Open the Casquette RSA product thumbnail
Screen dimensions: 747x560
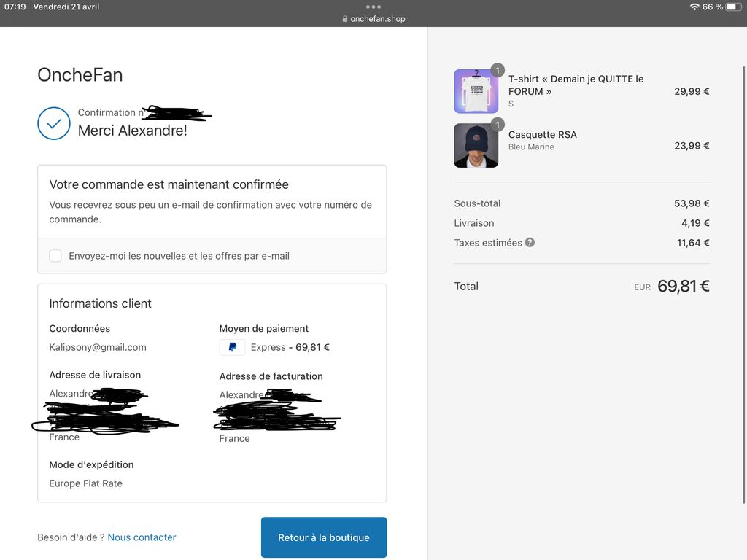476,146
